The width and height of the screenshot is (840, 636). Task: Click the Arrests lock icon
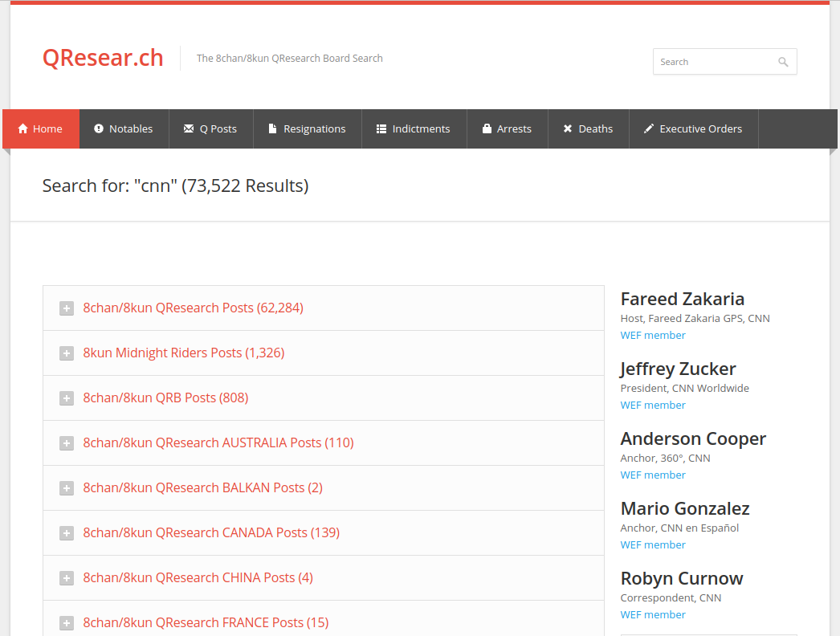pos(487,128)
